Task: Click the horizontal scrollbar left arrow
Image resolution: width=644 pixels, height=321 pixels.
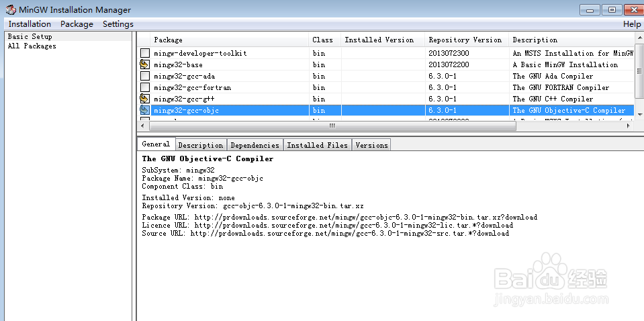Action: [142, 126]
